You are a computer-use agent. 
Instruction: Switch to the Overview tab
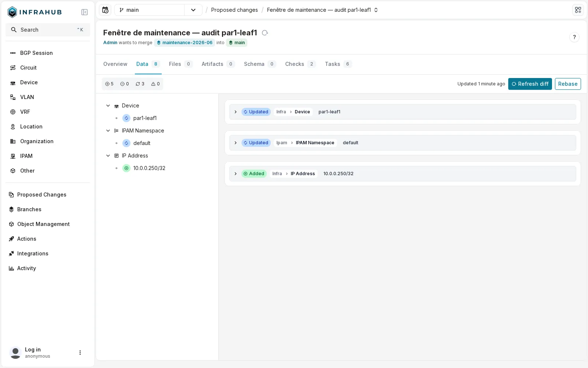click(115, 64)
